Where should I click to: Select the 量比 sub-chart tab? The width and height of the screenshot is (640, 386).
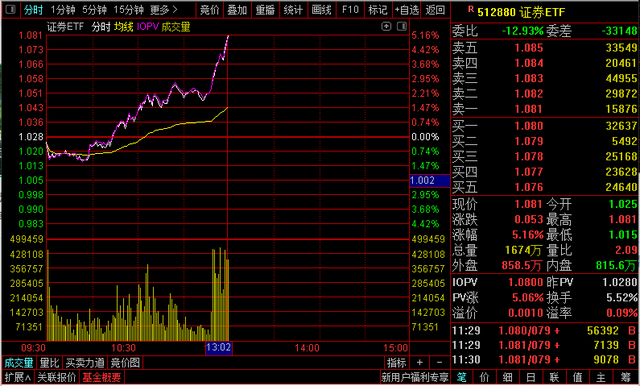[x=50, y=363]
